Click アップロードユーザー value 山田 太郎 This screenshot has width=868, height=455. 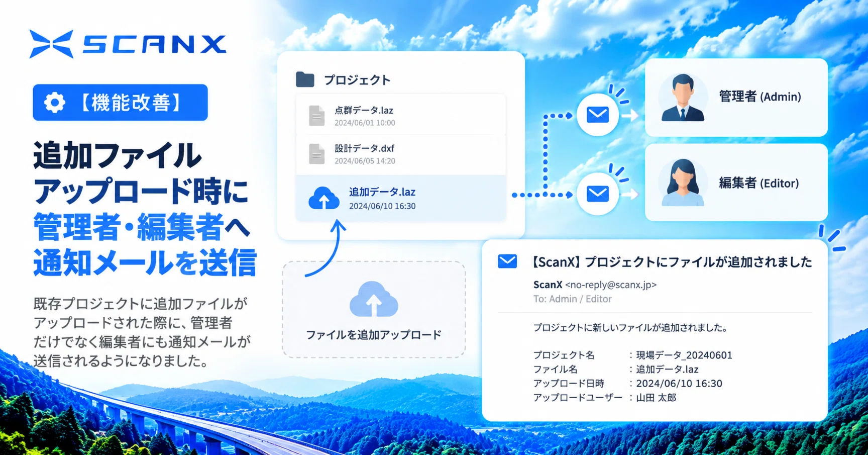656,397
